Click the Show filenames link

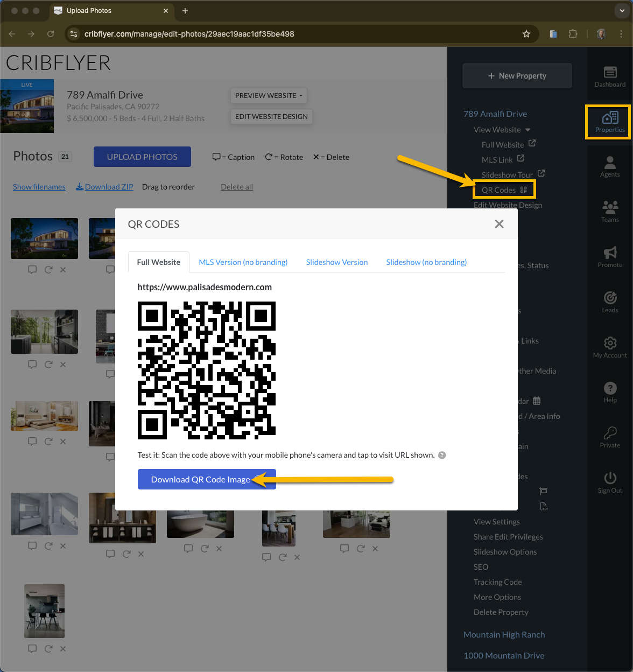point(39,187)
